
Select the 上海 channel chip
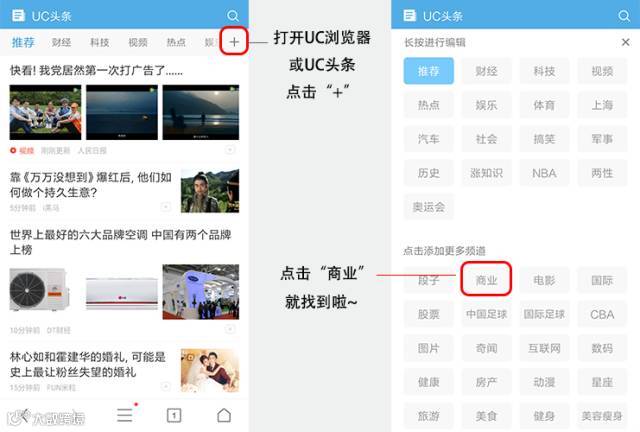coord(602,105)
